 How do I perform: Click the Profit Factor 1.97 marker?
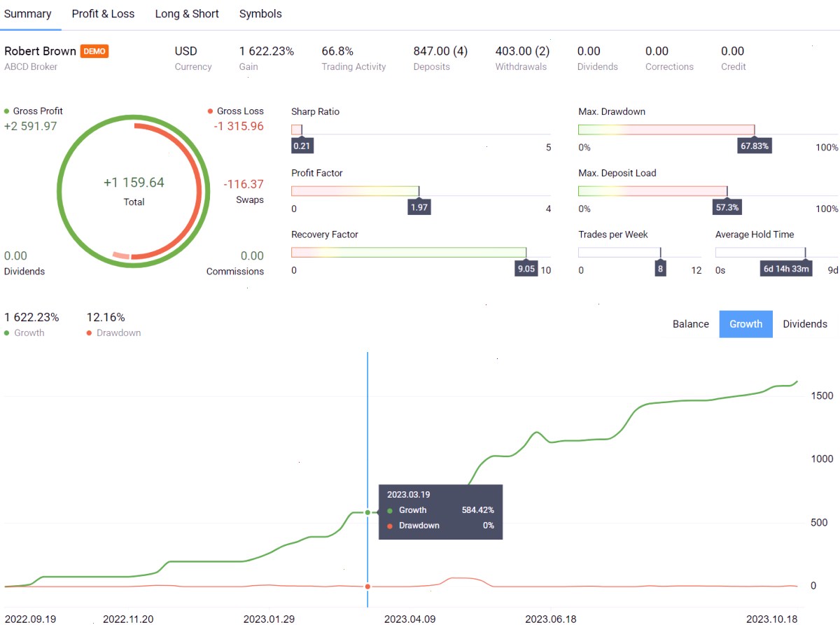click(x=419, y=207)
